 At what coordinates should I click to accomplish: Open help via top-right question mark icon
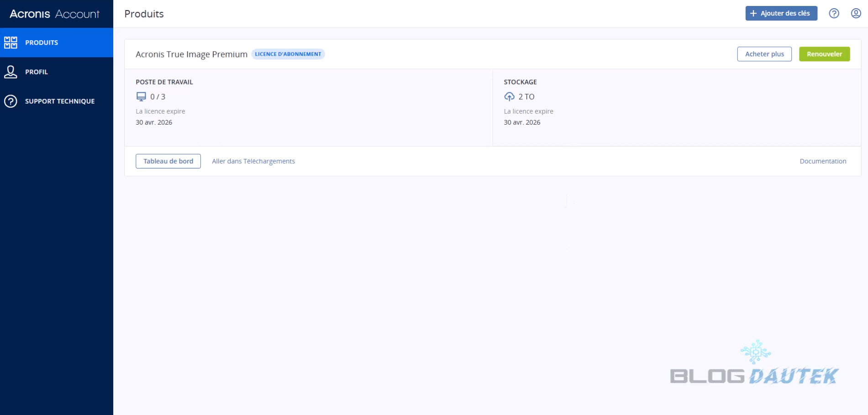834,13
